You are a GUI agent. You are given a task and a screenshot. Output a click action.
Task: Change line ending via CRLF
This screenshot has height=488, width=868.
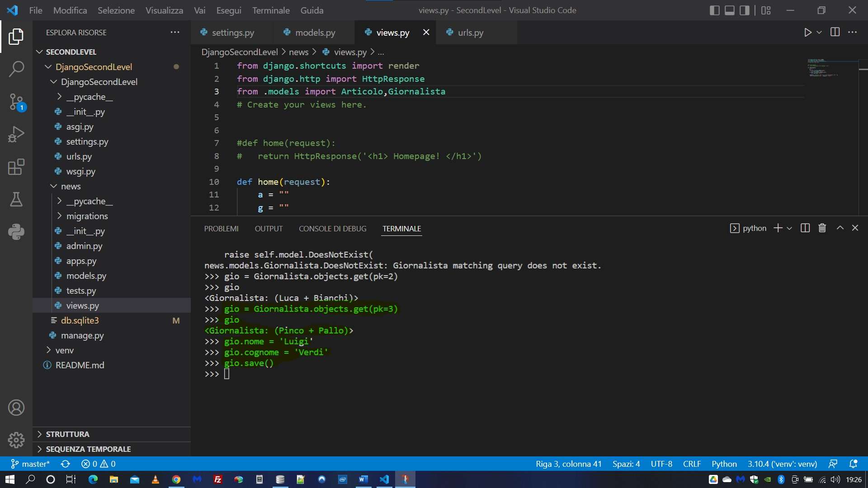click(692, 464)
